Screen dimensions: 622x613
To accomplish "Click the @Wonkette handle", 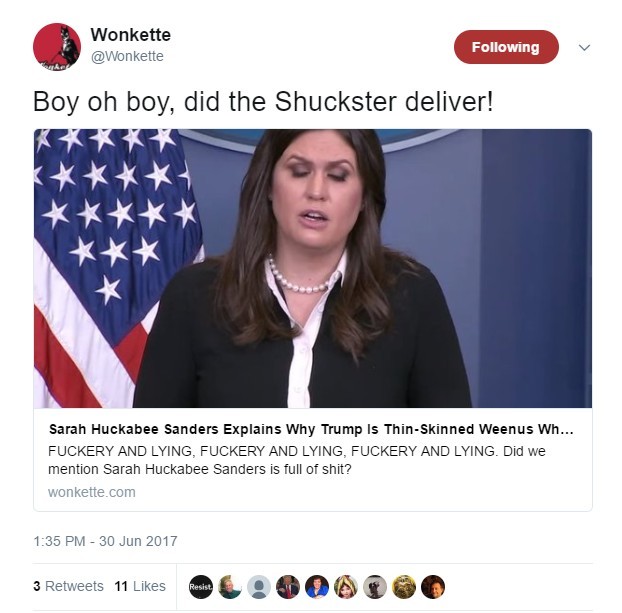I will point(127,56).
